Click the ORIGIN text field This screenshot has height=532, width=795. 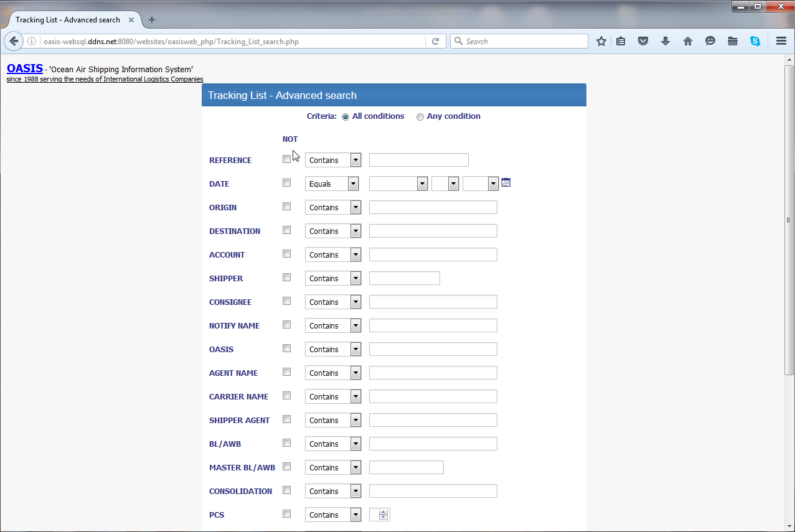(433, 207)
